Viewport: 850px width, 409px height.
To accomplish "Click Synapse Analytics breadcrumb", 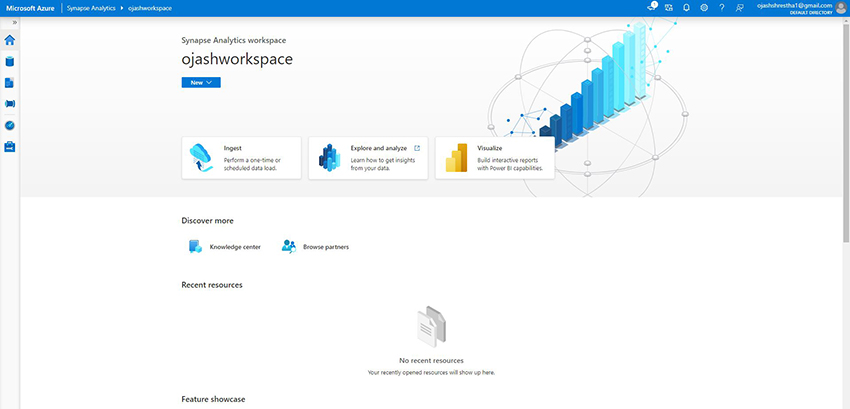I will point(91,8).
